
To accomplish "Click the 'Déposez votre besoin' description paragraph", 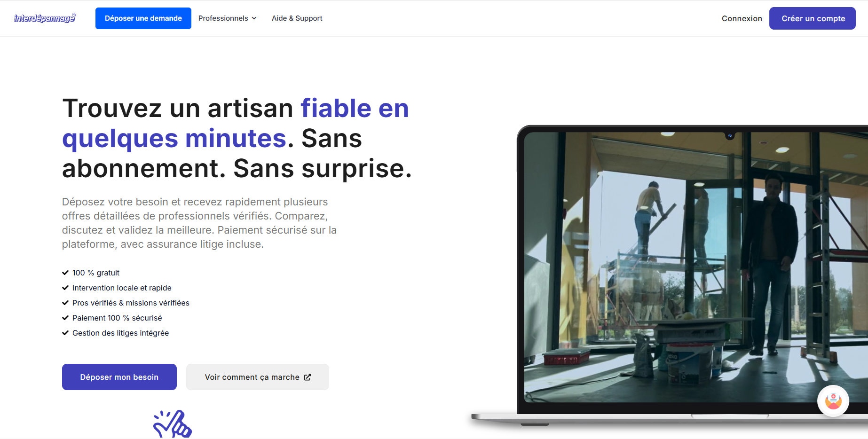I will pos(199,223).
